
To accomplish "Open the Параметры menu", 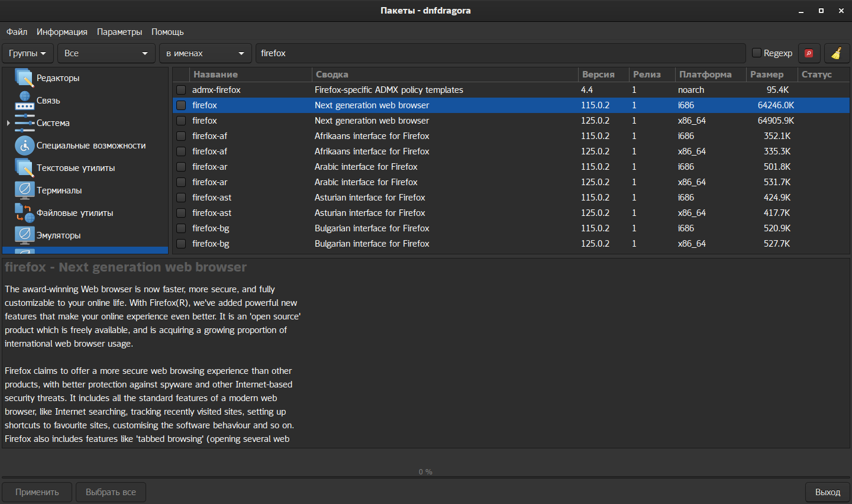I will (x=120, y=32).
